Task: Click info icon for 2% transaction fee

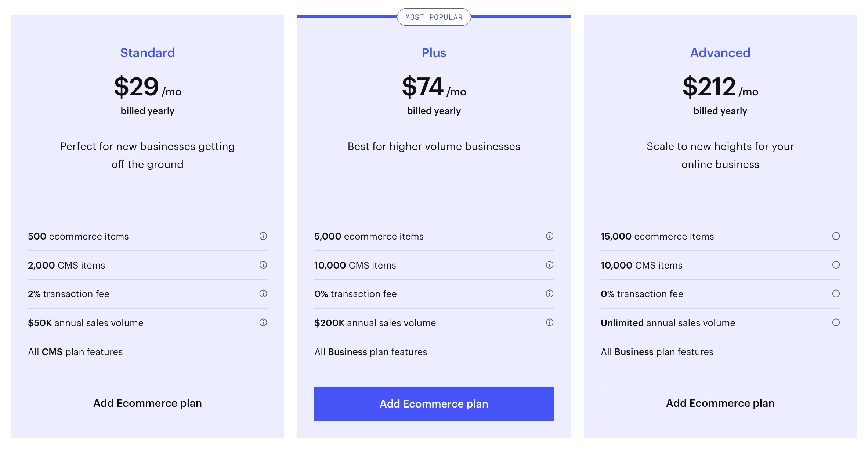Action: click(263, 293)
